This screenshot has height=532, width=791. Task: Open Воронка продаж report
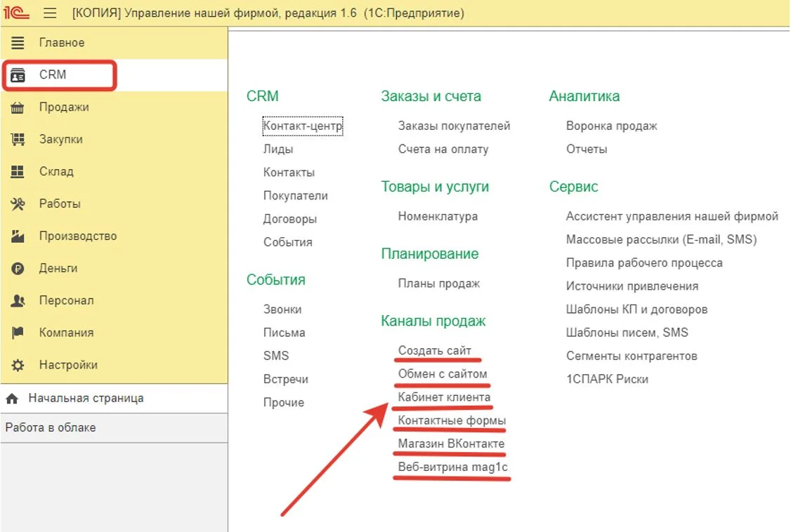click(611, 126)
